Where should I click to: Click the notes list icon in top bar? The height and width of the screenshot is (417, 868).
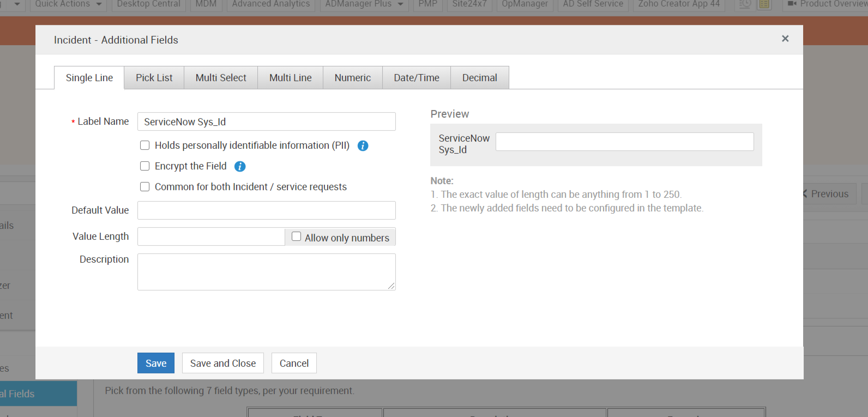coord(764,4)
